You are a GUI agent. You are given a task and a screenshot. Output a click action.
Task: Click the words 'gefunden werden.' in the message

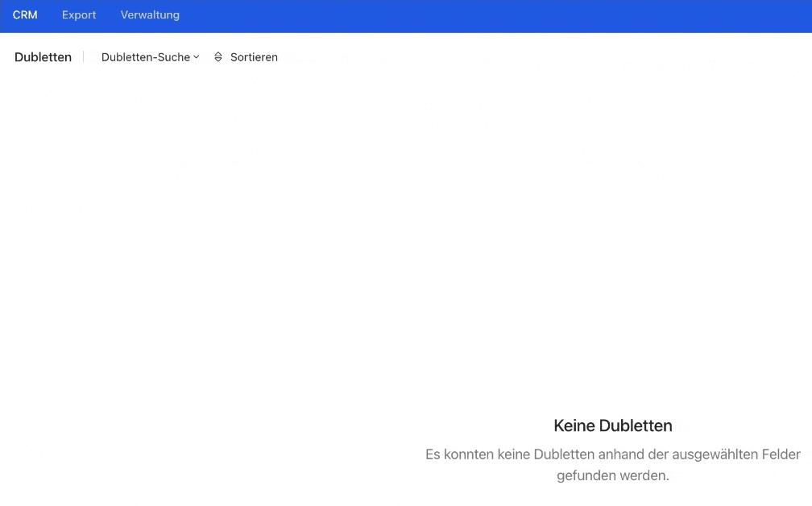pyautogui.click(x=612, y=475)
